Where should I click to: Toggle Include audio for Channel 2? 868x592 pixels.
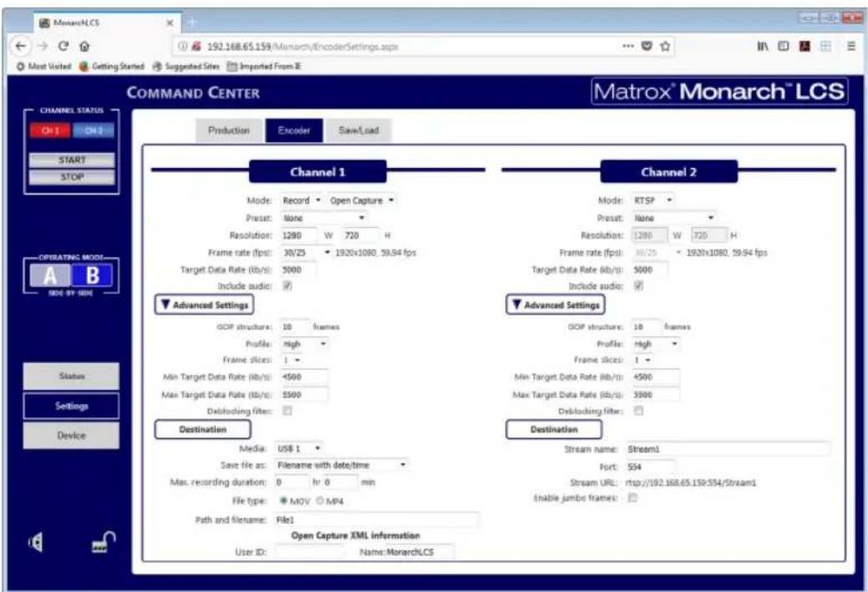tap(638, 286)
